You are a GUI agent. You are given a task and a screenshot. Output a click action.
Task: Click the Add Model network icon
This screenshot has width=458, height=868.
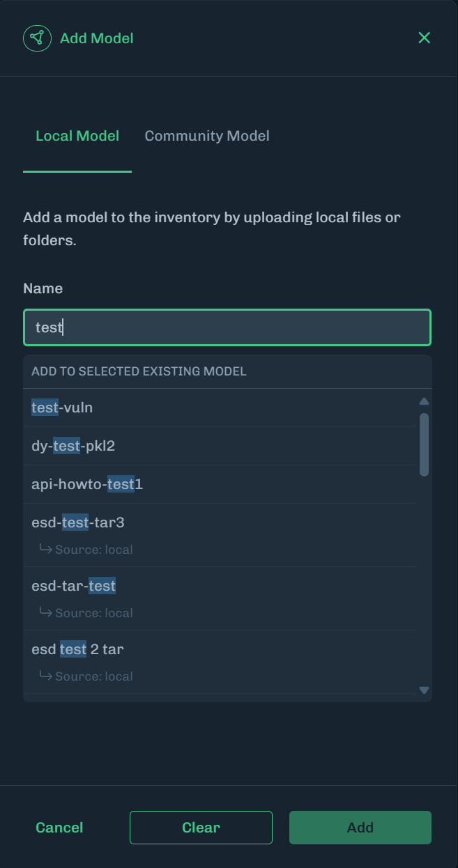(x=36, y=38)
